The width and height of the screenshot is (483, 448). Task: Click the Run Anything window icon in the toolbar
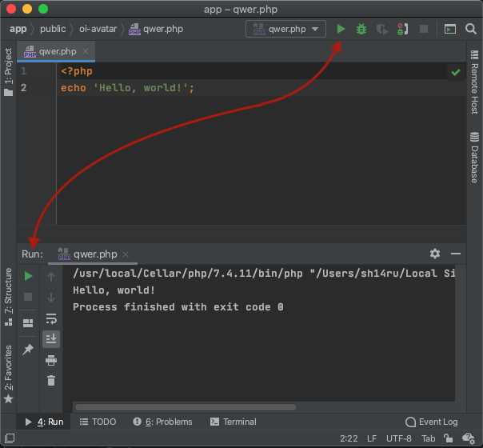click(450, 29)
